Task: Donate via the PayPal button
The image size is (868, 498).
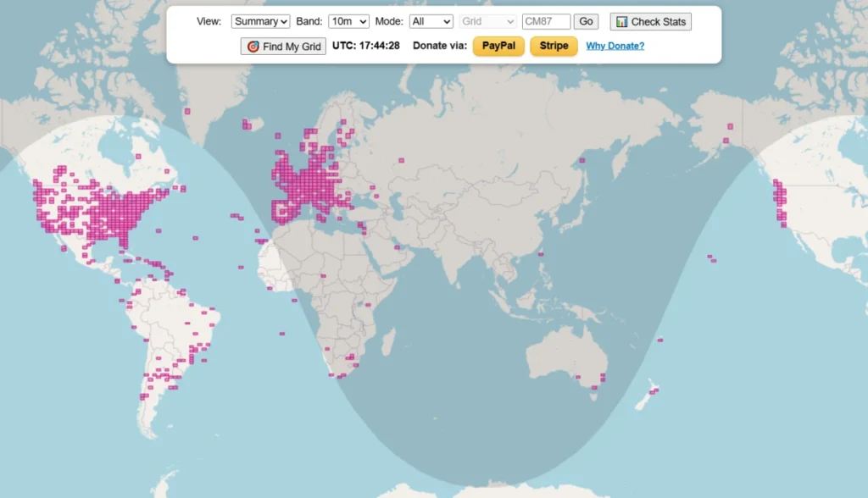Action: [x=498, y=46]
